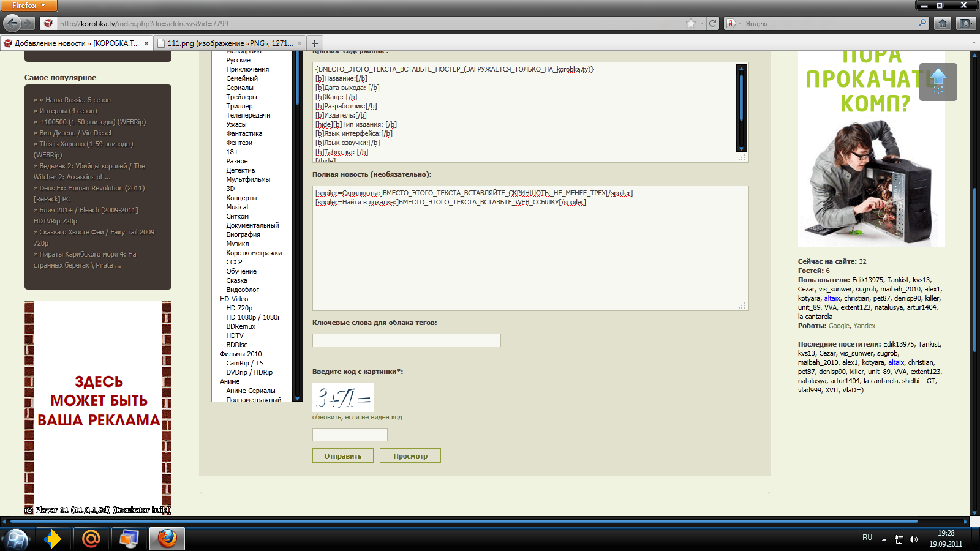Edit the full news text area
980x551 pixels.
[x=530, y=248]
